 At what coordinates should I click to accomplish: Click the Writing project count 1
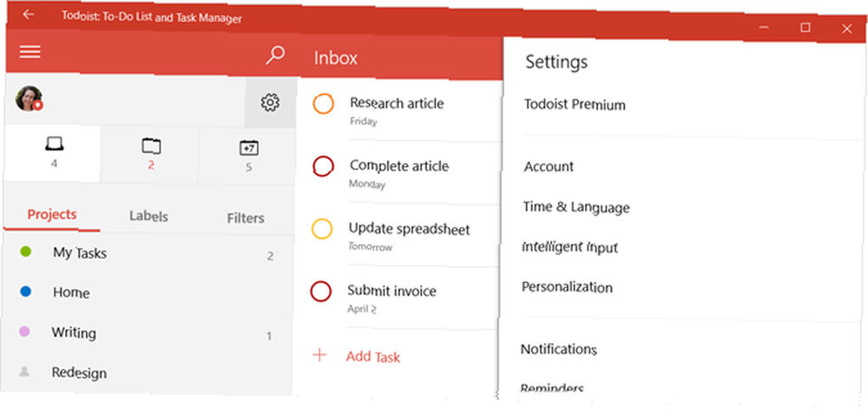click(x=269, y=336)
